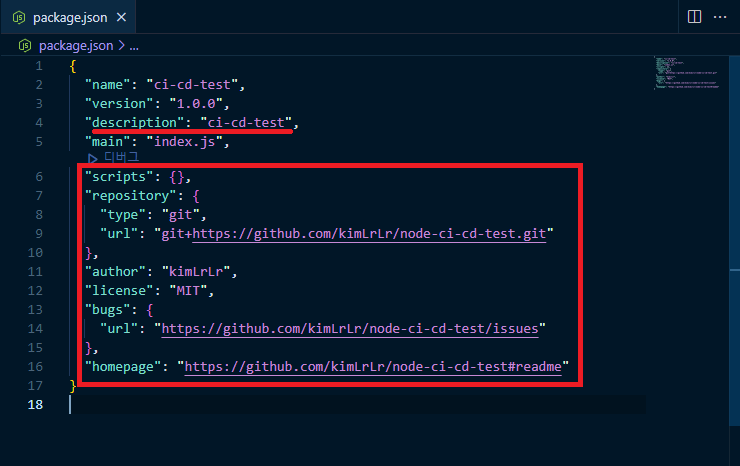Click the "scripts" key on line 6
Image resolution: width=740 pixels, height=466 pixels.
119,177
